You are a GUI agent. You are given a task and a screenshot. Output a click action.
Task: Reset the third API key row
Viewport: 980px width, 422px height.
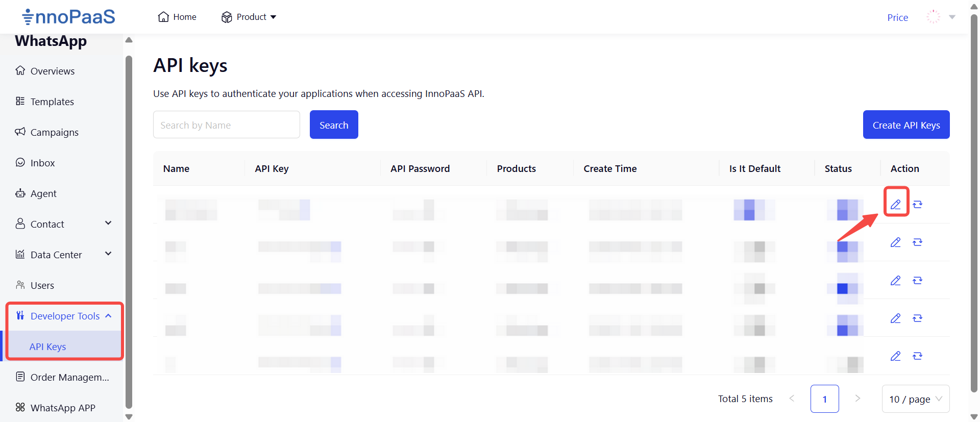(x=917, y=281)
